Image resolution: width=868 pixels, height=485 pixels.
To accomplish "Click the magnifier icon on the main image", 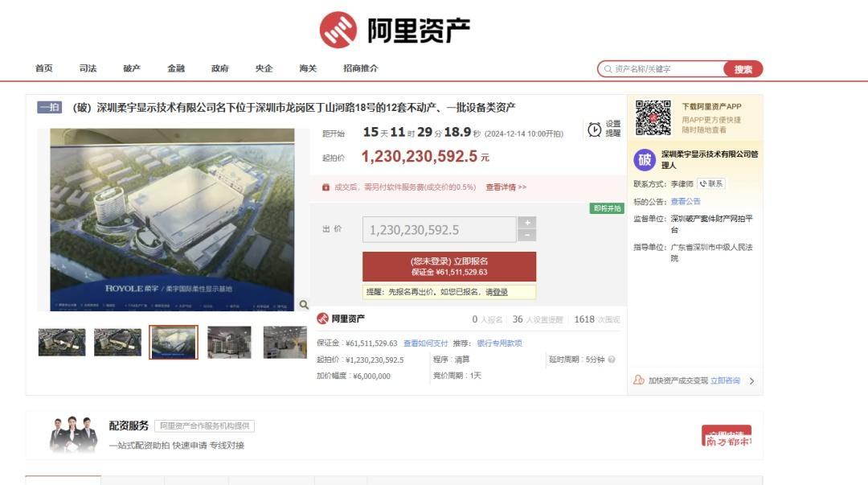I will point(304,305).
